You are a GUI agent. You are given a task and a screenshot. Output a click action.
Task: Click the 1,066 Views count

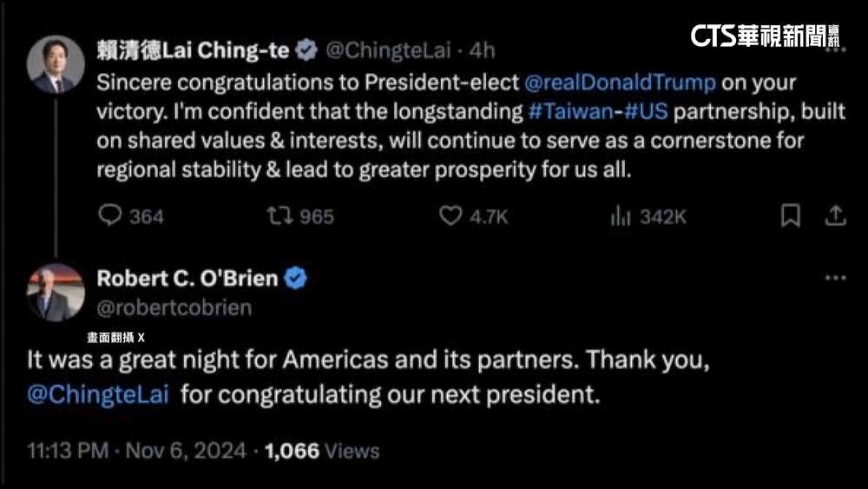pos(322,451)
